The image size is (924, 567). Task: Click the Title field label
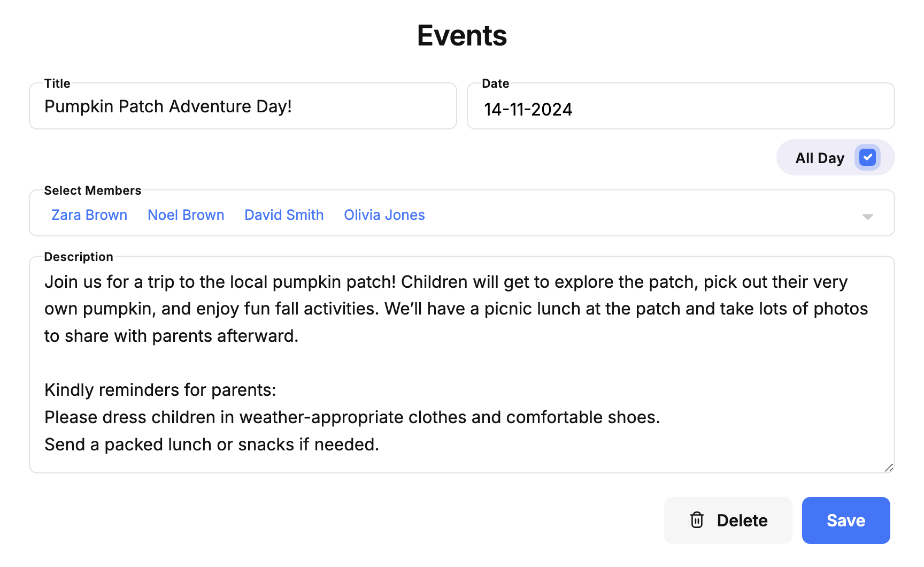[x=57, y=83]
